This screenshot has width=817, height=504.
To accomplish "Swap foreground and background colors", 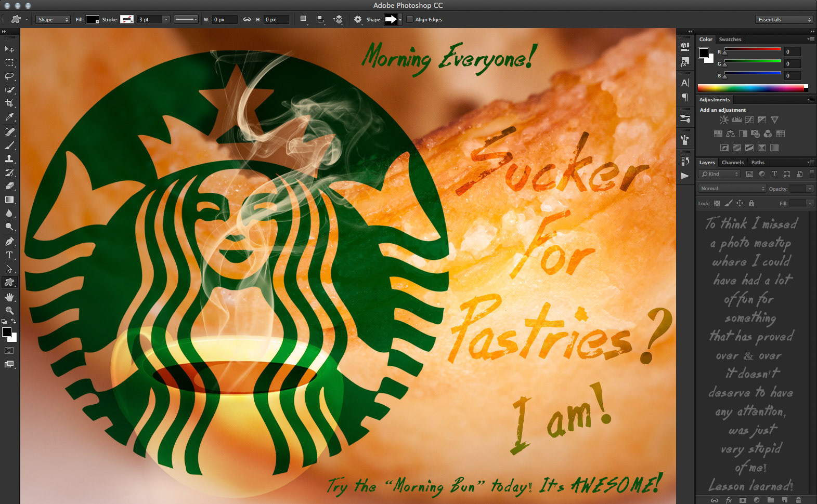I will point(14,322).
